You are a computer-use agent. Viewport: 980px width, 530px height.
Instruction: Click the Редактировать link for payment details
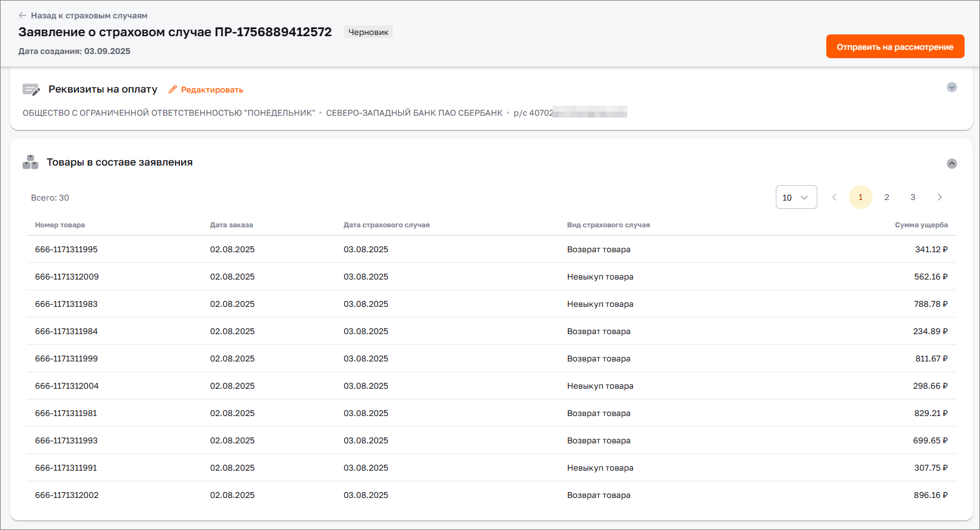tap(212, 90)
